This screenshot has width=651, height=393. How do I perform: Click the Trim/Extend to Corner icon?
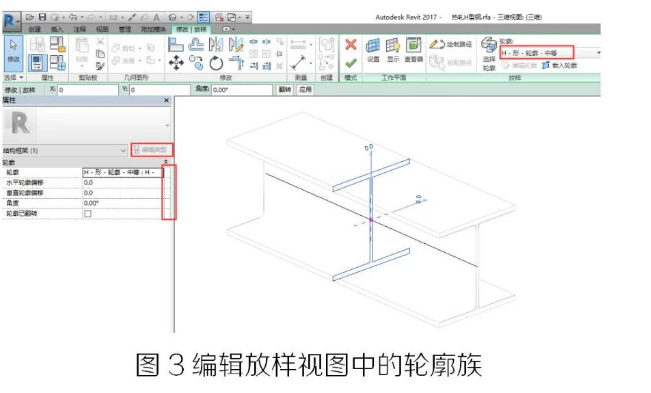[236, 63]
